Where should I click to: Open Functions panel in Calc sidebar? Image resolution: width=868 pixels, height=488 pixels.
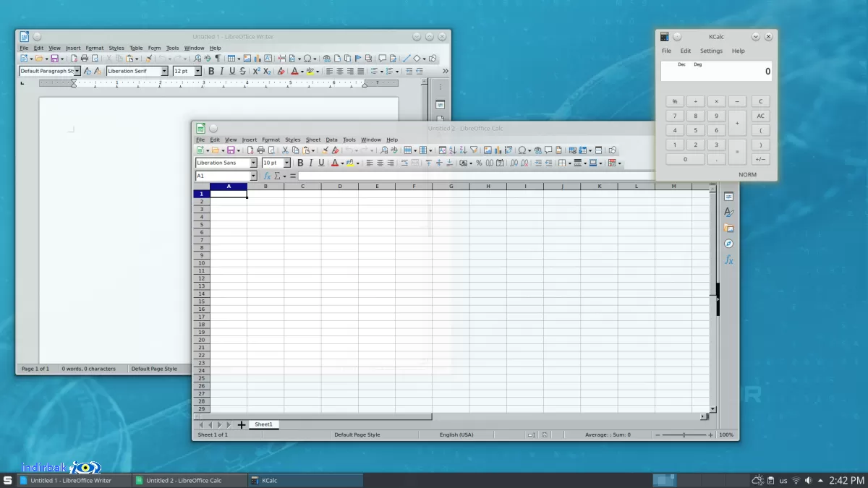click(729, 260)
